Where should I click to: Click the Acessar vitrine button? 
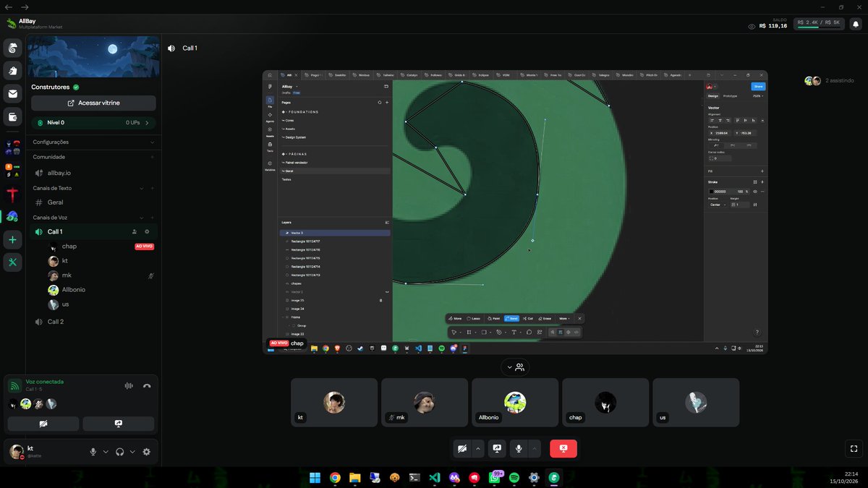(x=93, y=103)
